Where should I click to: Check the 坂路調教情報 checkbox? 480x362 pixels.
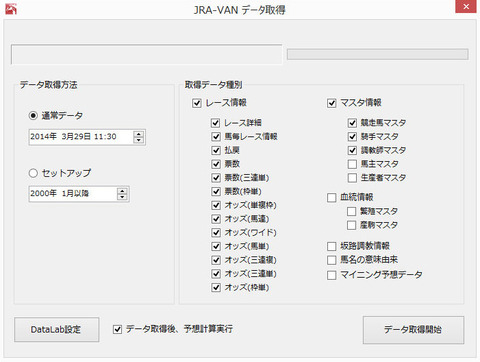pos(331,246)
